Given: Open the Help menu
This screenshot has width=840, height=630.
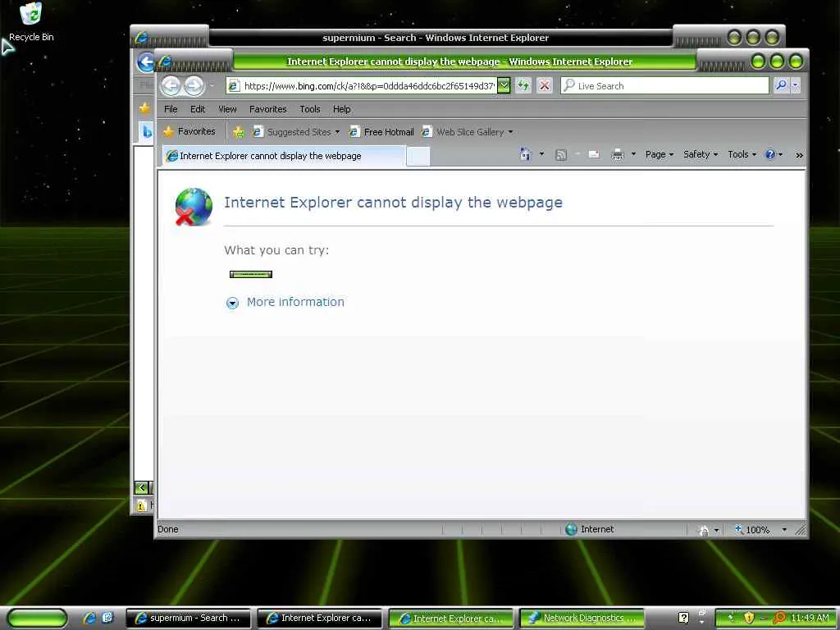Looking at the screenshot, I should [x=341, y=109].
